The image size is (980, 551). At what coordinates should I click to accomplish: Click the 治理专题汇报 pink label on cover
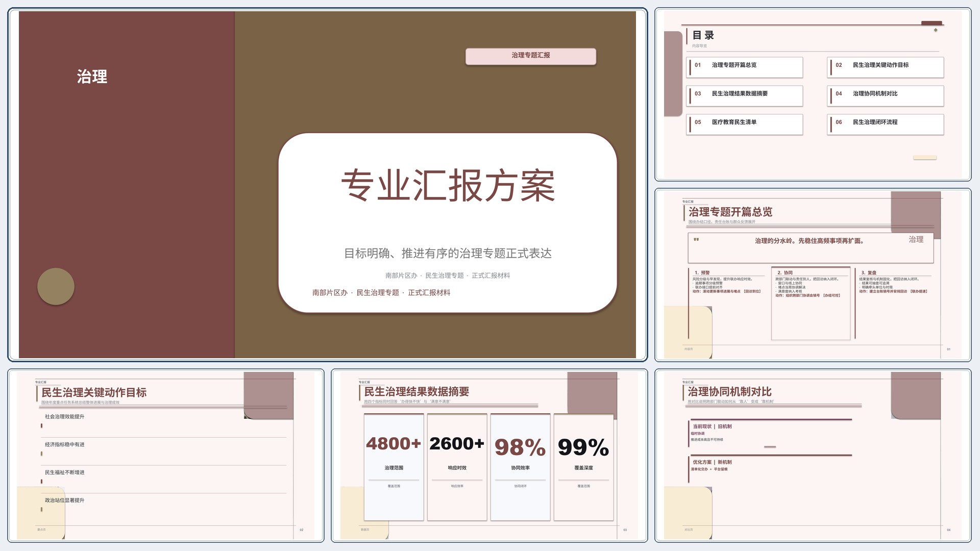pyautogui.click(x=531, y=56)
